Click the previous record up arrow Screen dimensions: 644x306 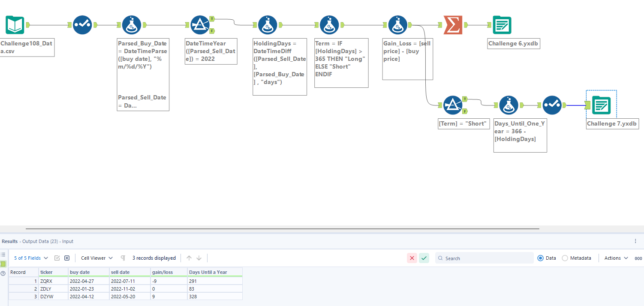coord(189,258)
